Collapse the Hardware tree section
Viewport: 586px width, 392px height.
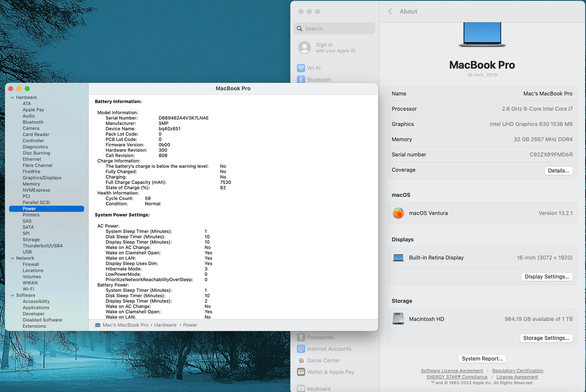(12, 98)
